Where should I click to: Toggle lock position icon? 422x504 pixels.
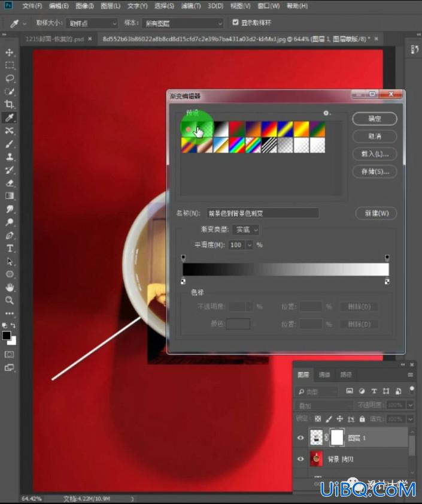(339, 419)
